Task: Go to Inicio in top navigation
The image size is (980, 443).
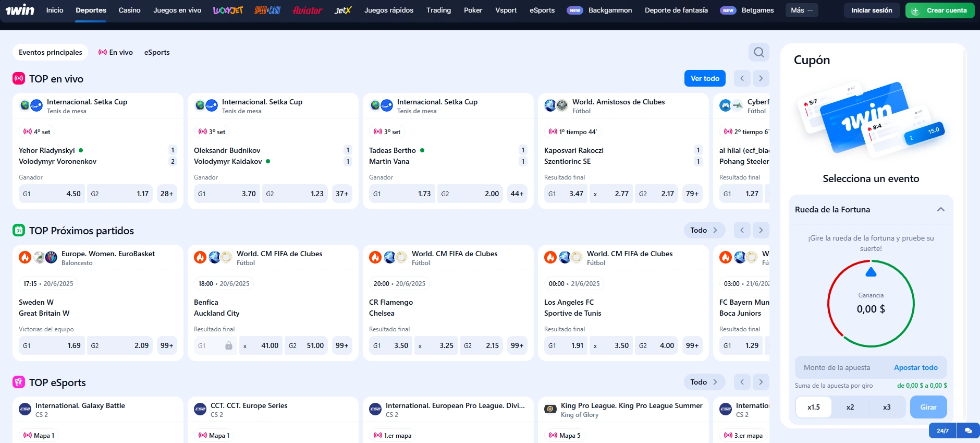Action: pyautogui.click(x=55, y=10)
